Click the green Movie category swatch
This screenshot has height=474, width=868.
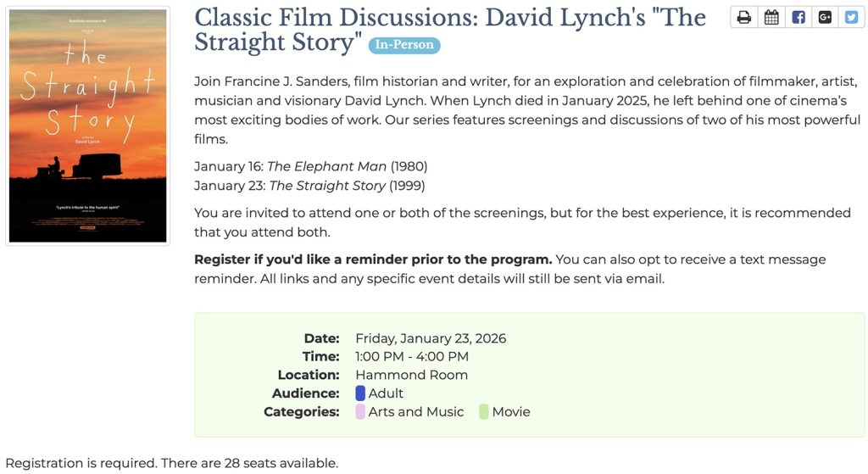[x=484, y=412]
